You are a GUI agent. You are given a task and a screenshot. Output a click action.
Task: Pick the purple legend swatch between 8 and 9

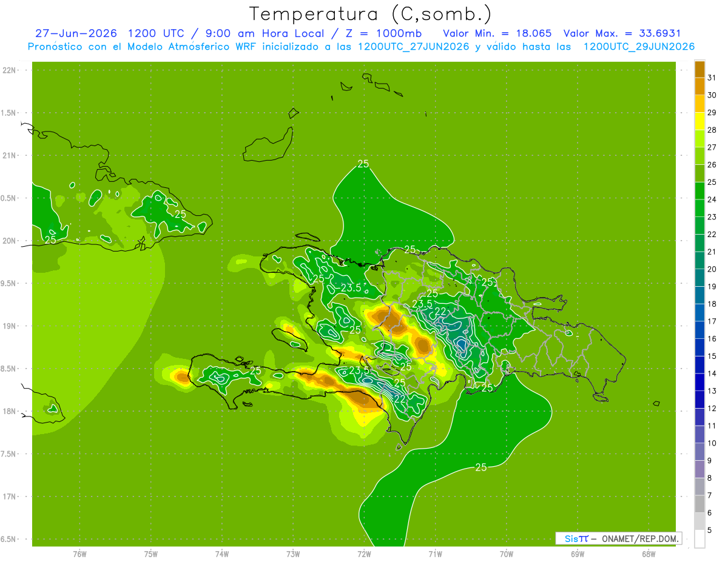(699, 469)
